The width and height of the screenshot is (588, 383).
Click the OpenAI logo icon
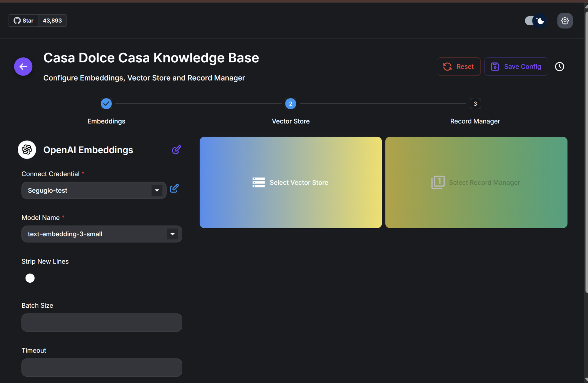(27, 150)
